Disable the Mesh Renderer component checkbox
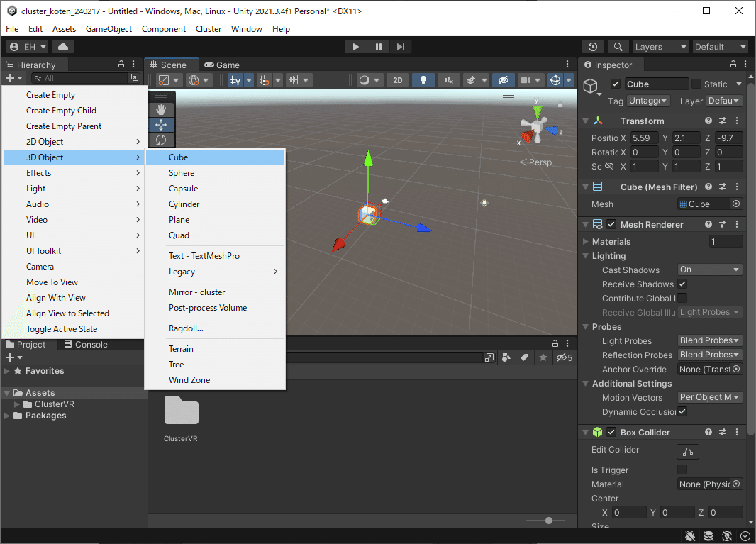Viewport: 756px width, 544px height. click(x=611, y=224)
